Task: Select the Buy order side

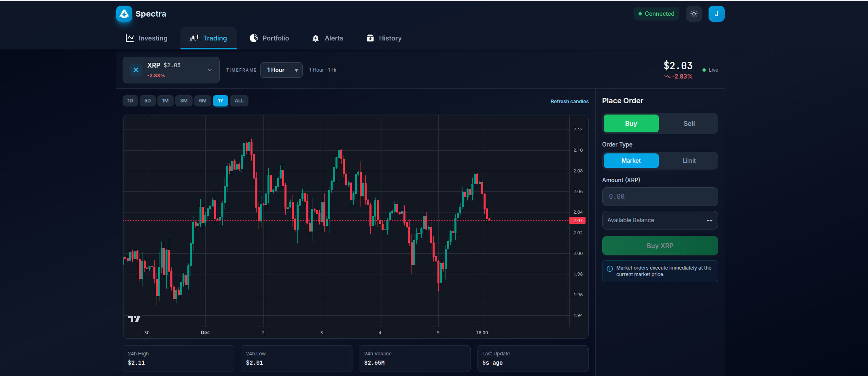Action: [x=631, y=123]
